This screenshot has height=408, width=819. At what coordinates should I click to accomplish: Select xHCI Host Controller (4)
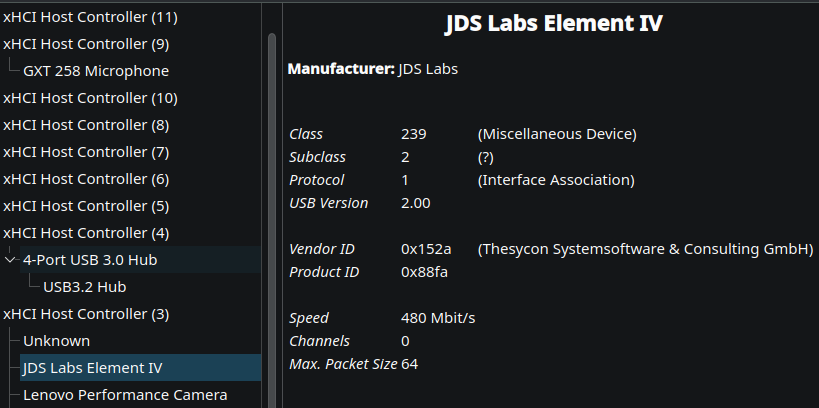pyautogui.click(x=86, y=233)
